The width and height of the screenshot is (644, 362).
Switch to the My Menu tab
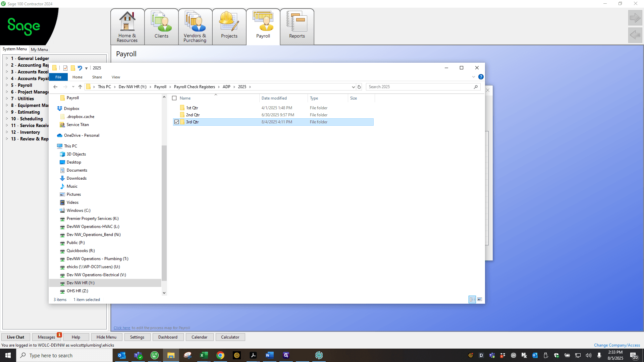point(39,49)
